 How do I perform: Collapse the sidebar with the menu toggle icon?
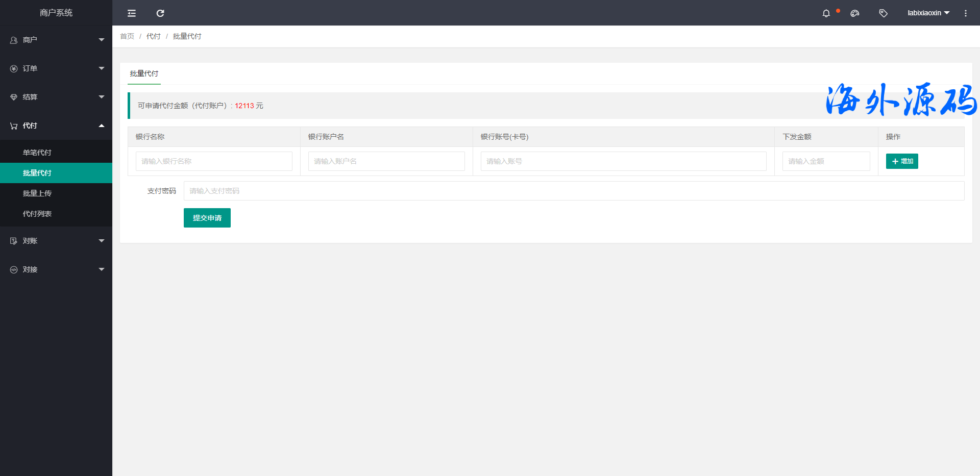[132, 13]
